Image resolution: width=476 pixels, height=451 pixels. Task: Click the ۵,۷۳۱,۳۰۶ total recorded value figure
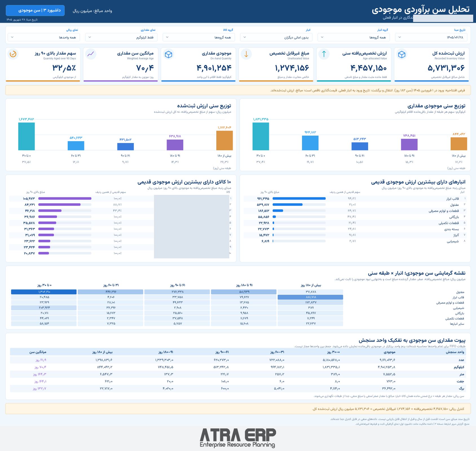tap(446, 68)
